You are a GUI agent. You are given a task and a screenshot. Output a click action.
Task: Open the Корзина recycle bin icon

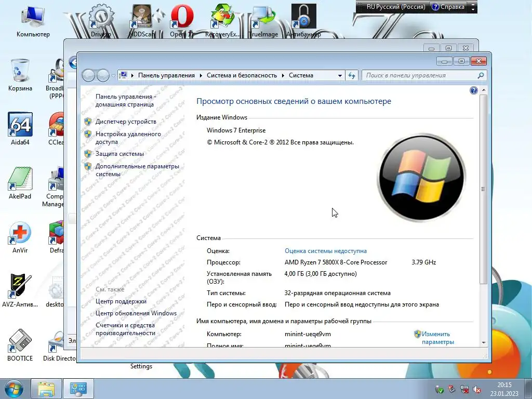[x=20, y=75]
